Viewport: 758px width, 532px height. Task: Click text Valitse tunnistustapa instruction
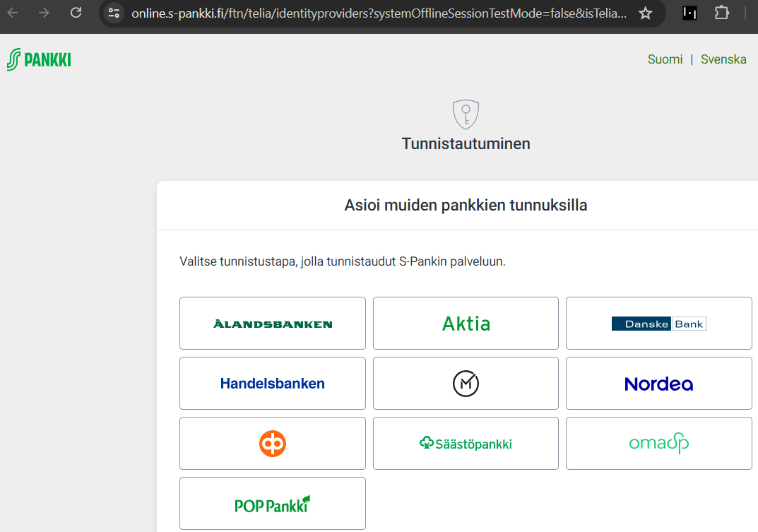point(342,261)
